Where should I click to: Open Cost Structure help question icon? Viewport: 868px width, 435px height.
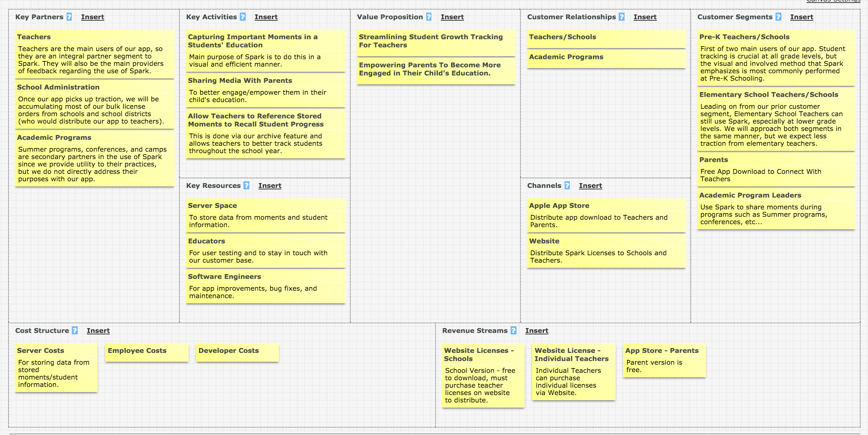click(x=75, y=331)
